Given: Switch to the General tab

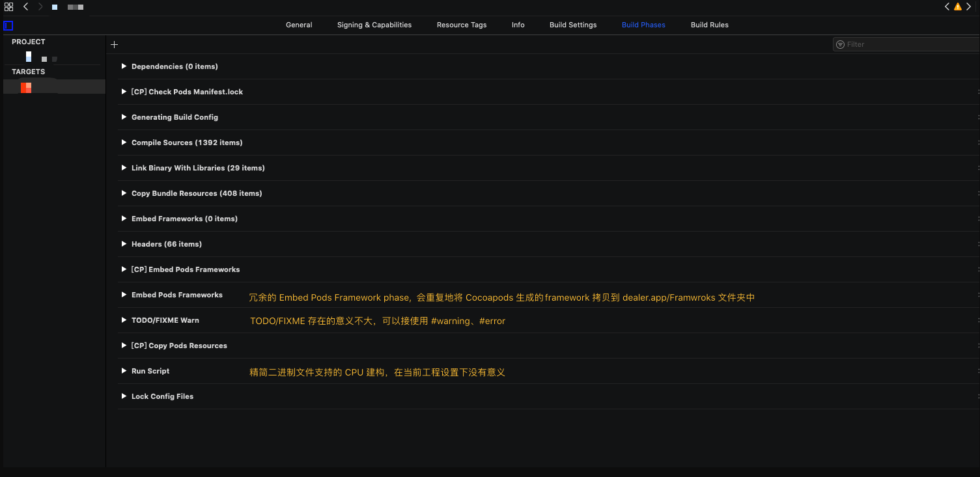Looking at the screenshot, I should [x=299, y=25].
